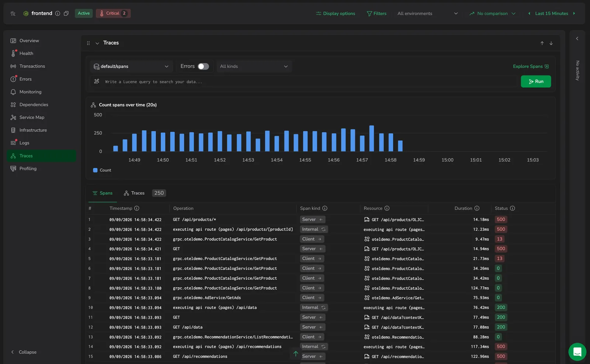This screenshot has width=590, height=364.
Task: Move the Traces panel up
Action: 542,43
